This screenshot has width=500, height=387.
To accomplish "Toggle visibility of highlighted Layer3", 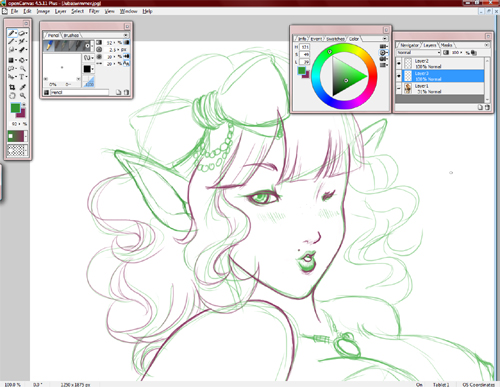I will tap(399, 76).
